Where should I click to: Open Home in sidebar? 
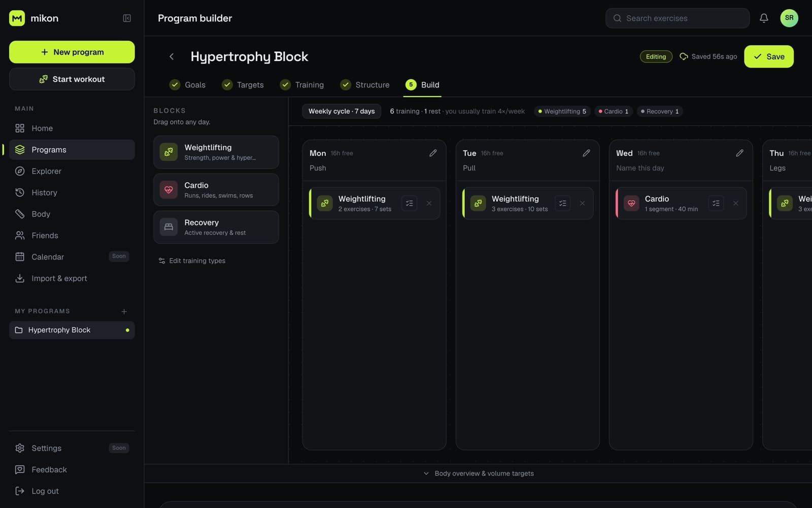pyautogui.click(x=72, y=128)
